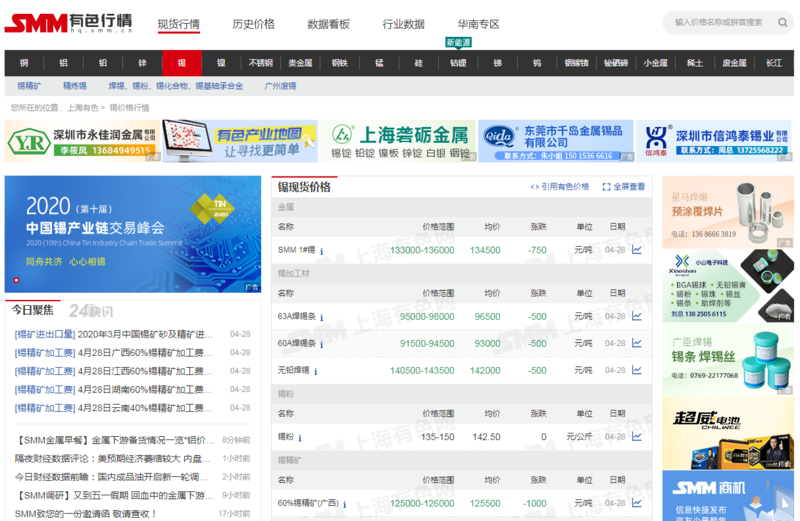
Task: Open 隔夜财经数据评论 article
Action: (112, 458)
